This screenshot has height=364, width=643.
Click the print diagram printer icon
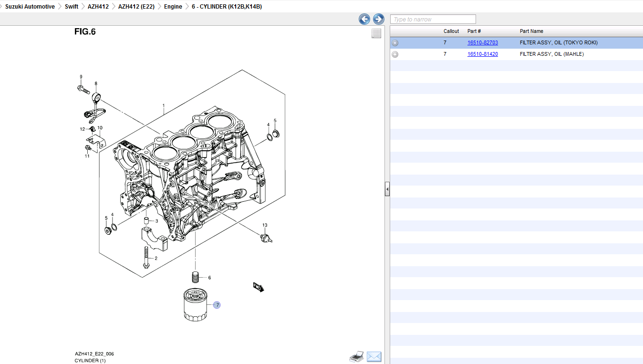[357, 356]
